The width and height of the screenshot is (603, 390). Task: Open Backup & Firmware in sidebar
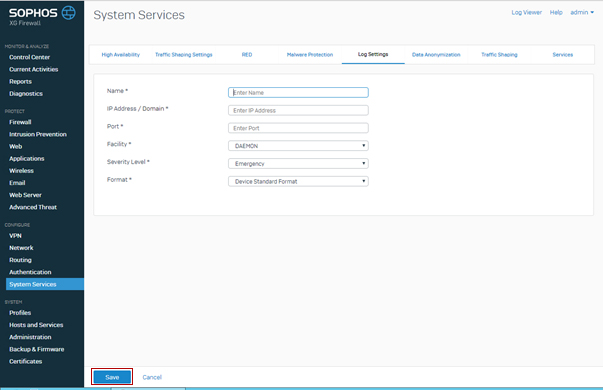(37, 349)
